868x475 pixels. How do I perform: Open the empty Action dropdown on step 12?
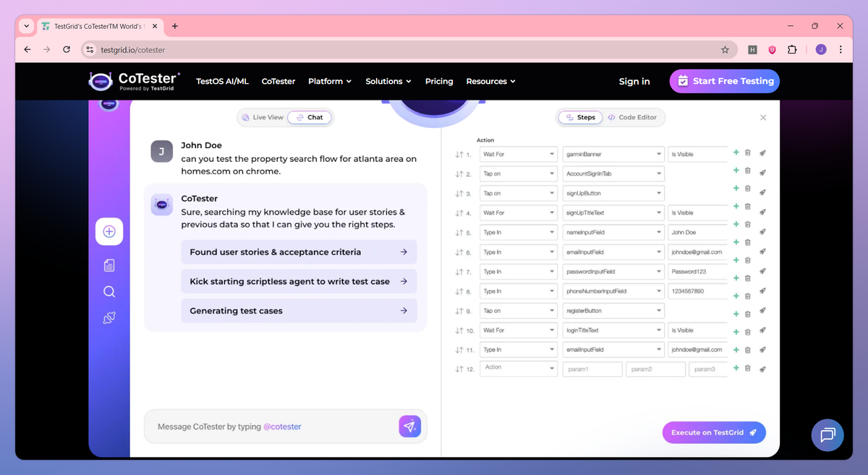tap(519, 369)
